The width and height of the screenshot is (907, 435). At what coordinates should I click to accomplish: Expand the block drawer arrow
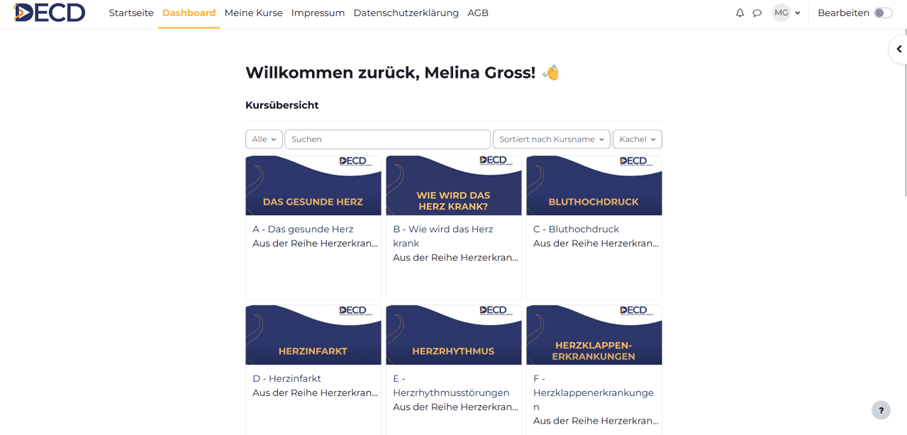pos(898,49)
